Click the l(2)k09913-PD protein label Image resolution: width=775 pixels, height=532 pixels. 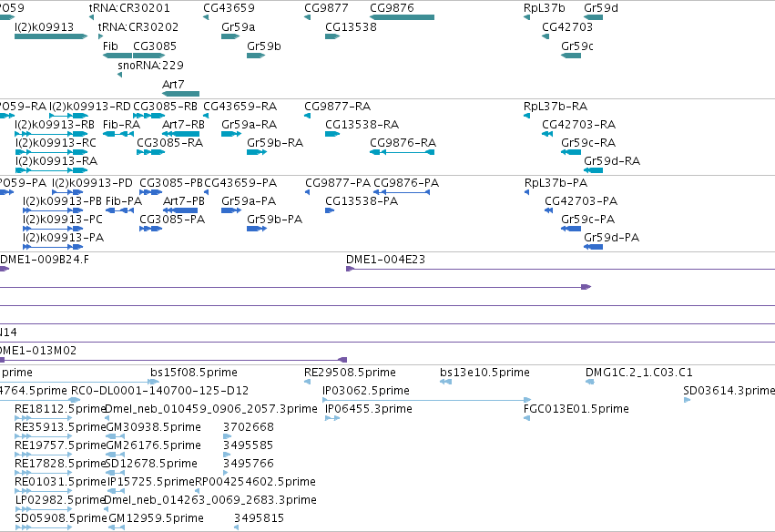[92, 183]
